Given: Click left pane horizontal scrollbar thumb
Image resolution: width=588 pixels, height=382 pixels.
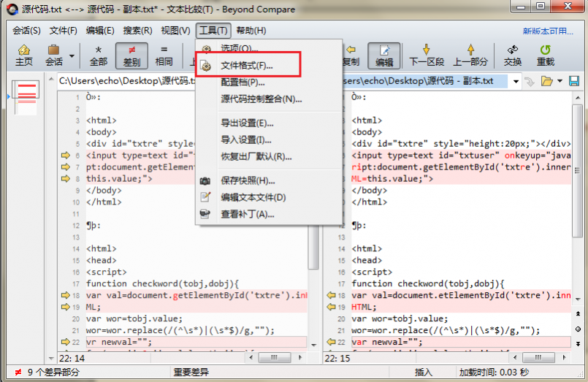Looking at the screenshot, I should point(275,357).
